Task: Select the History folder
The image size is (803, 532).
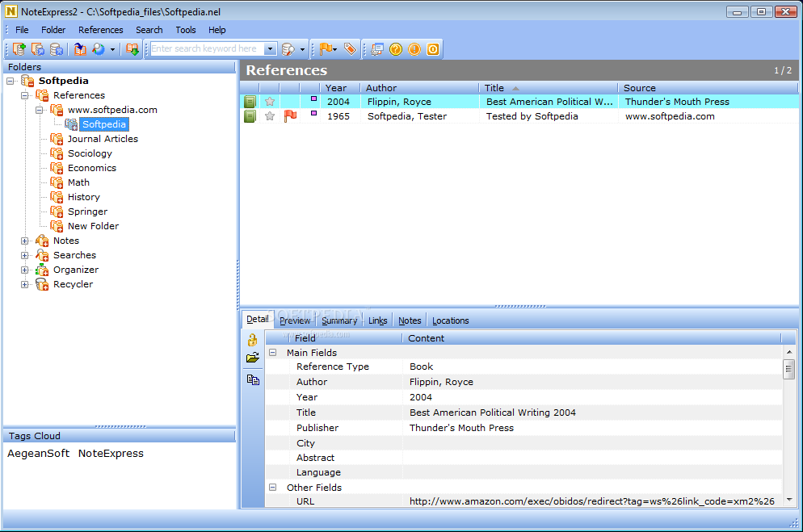Action: coord(83,197)
